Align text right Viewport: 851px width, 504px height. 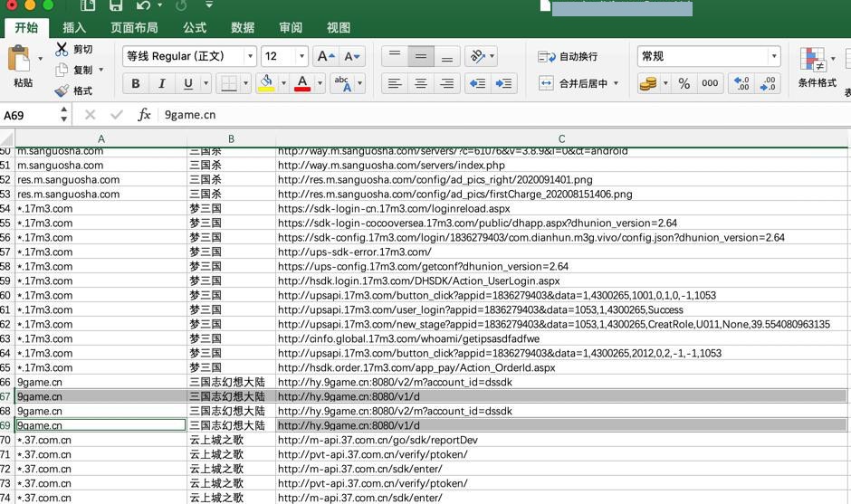tap(447, 83)
